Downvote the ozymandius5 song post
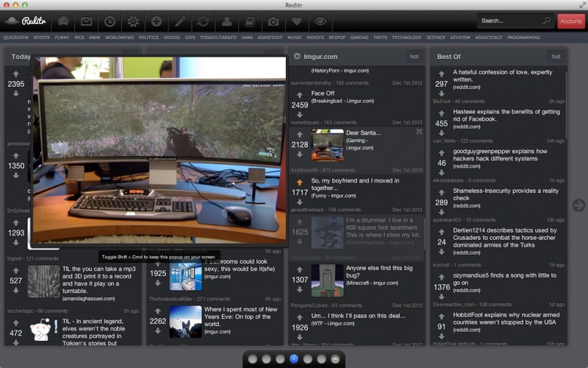This screenshot has width=588, height=368. pyautogui.click(x=442, y=297)
